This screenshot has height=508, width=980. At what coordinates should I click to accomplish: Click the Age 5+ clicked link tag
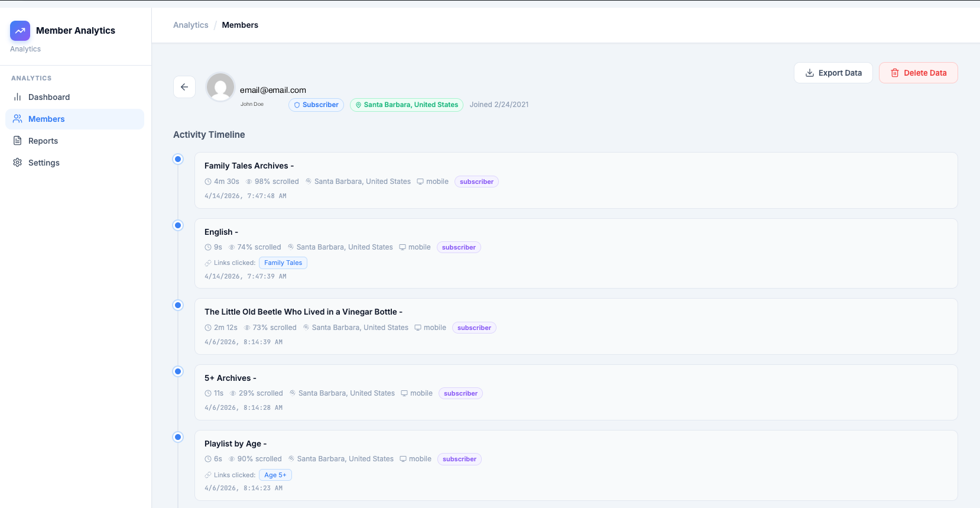[x=275, y=475]
